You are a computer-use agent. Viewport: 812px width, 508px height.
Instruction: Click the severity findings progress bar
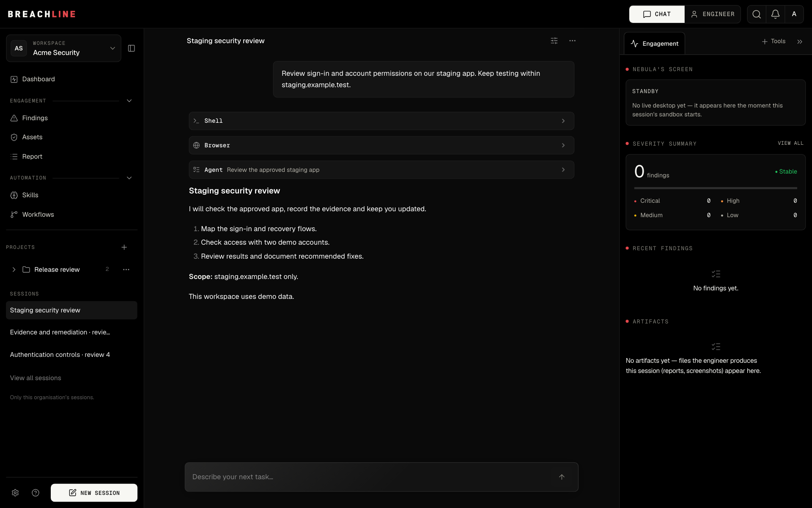coord(716,188)
